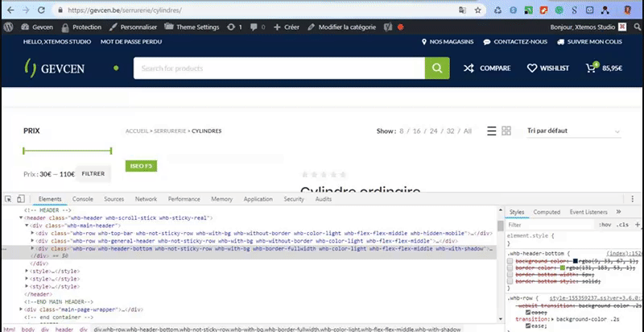Open the green border-color swatch

point(562,268)
